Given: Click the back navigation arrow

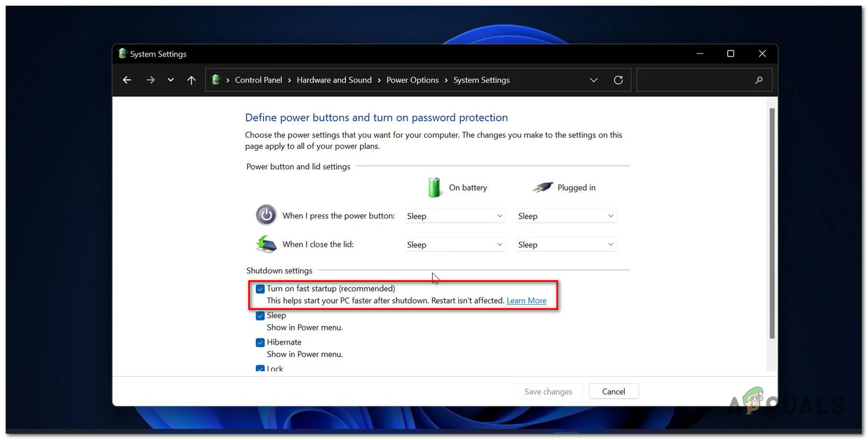Looking at the screenshot, I should [126, 80].
